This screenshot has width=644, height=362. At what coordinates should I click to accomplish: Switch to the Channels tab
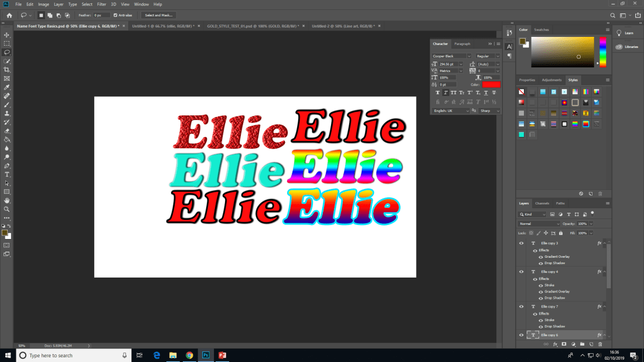pyautogui.click(x=541, y=203)
